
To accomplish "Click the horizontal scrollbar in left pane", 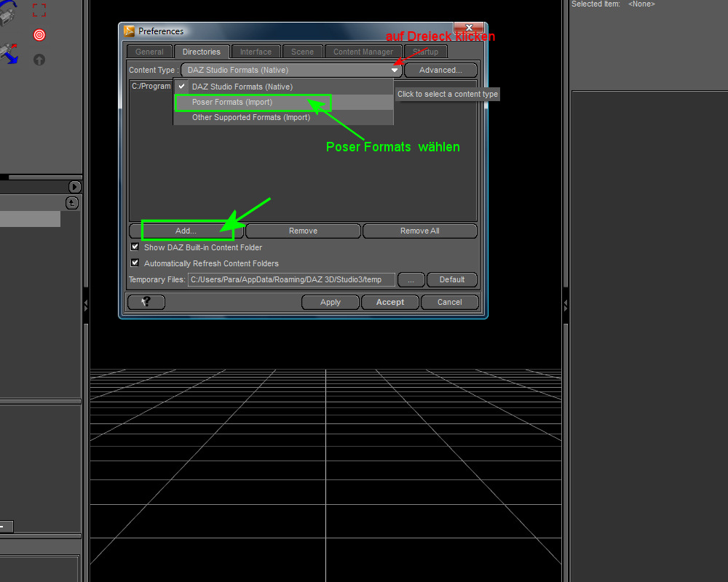I will click(x=45, y=178).
